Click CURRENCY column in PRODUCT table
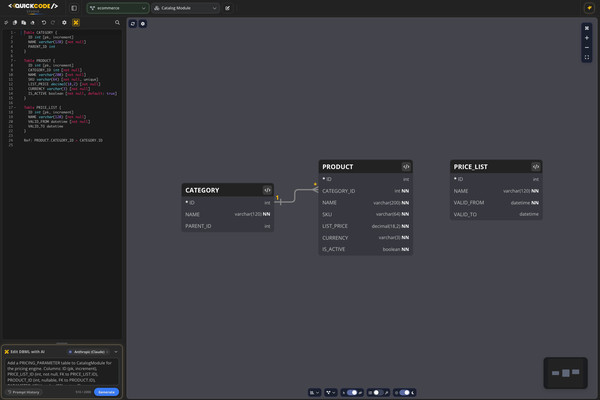Image resolution: width=600 pixels, height=400 pixels. (365, 238)
